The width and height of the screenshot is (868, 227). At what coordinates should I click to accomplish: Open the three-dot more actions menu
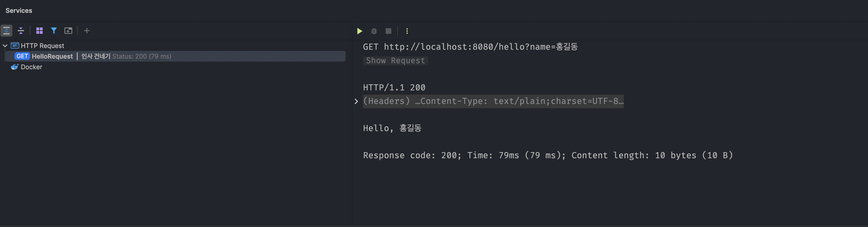click(x=407, y=31)
